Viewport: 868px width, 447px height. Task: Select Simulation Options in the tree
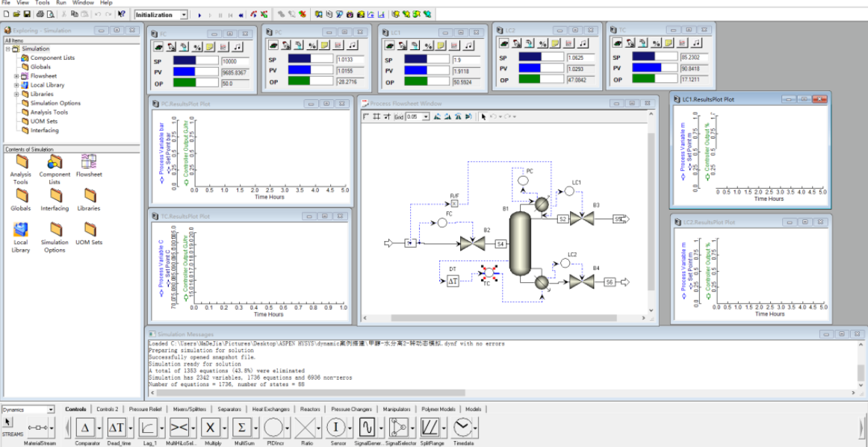point(55,103)
